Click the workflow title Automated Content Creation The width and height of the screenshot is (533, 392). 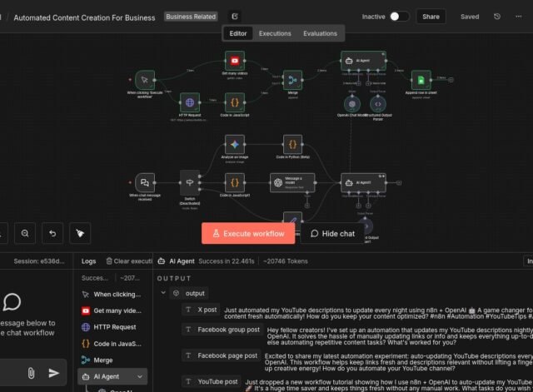click(x=84, y=17)
